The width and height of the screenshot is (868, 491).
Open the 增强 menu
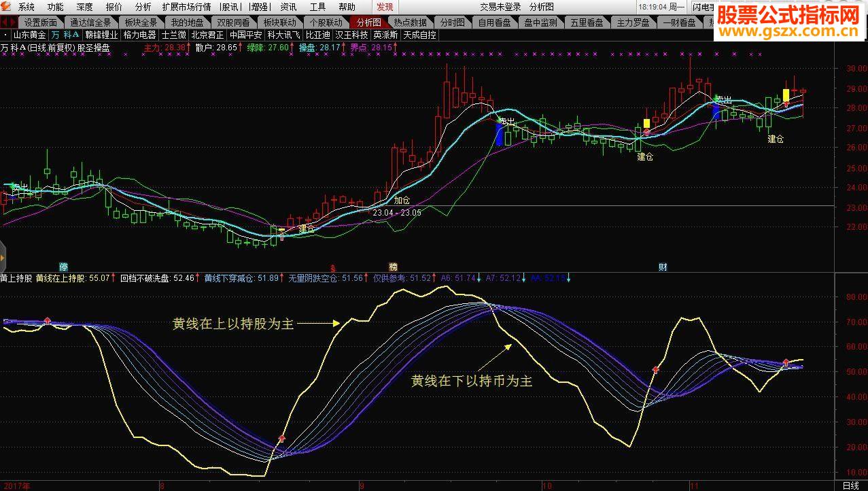(x=258, y=7)
